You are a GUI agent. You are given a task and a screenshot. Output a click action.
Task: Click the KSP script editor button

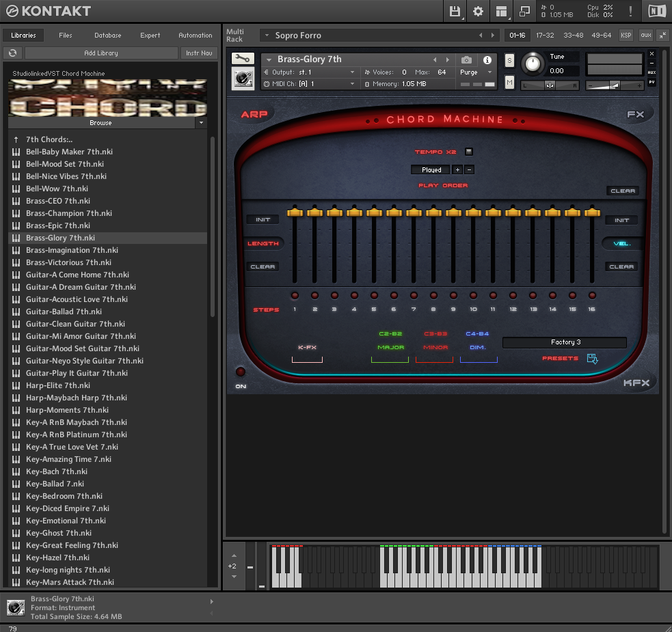click(x=626, y=36)
